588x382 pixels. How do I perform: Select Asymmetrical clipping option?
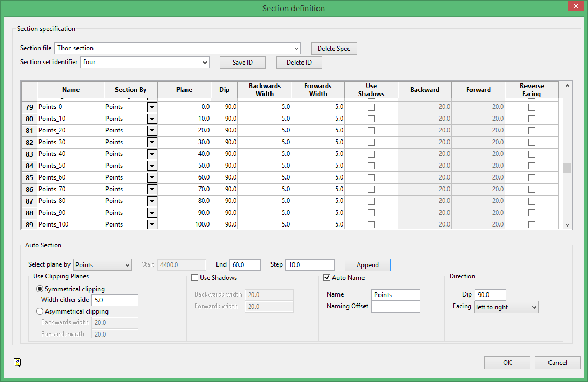click(40, 311)
